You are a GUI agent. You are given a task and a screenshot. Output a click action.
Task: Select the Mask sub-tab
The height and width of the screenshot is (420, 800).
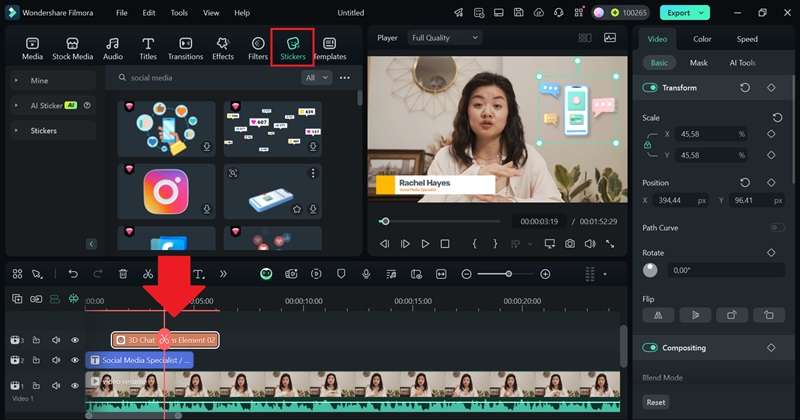698,63
